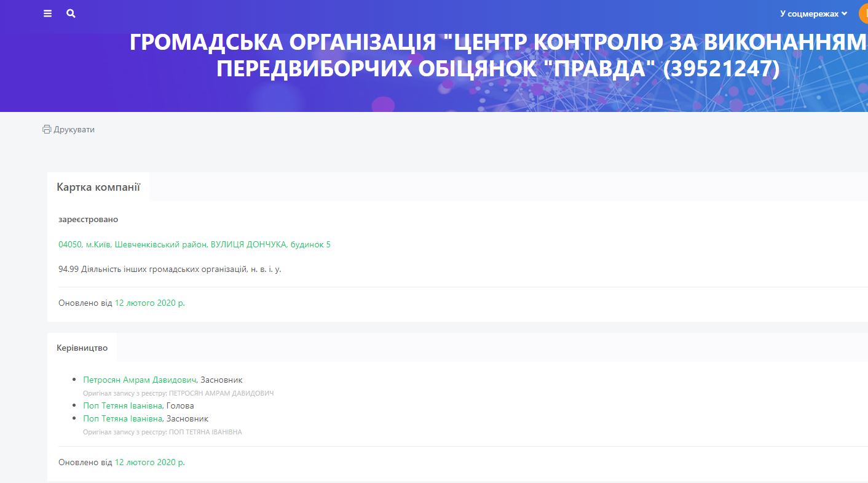This screenshot has width=868, height=483.
Task: Open the hamburger menu icon
Action: (48, 14)
